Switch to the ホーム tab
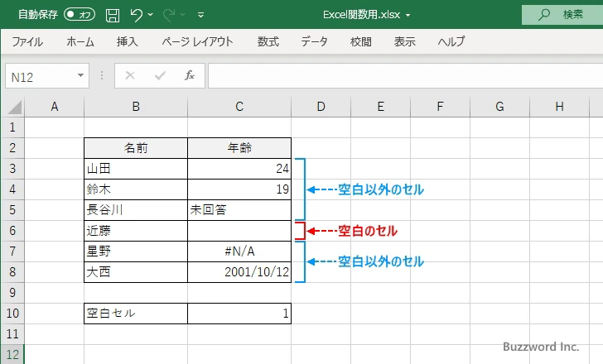The image size is (603, 364). [80, 41]
